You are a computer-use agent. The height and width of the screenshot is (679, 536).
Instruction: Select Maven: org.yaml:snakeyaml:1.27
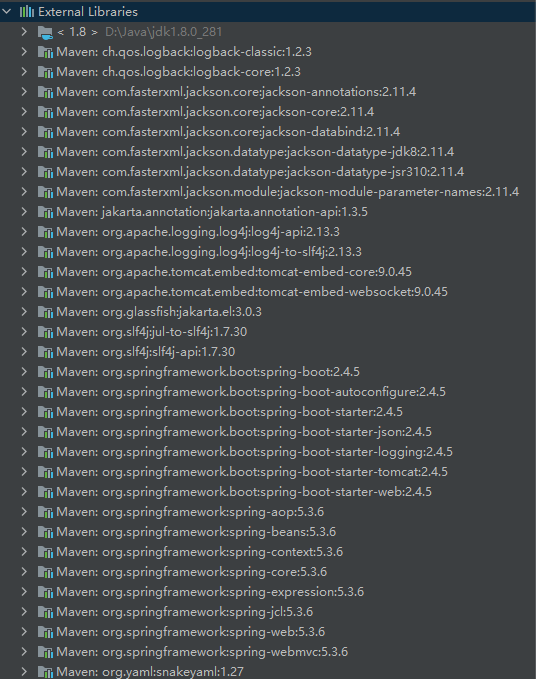click(x=150, y=672)
